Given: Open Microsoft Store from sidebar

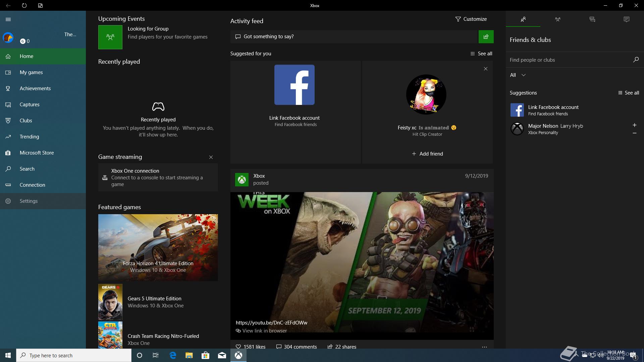Looking at the screenshot, I should pos(43,153).
